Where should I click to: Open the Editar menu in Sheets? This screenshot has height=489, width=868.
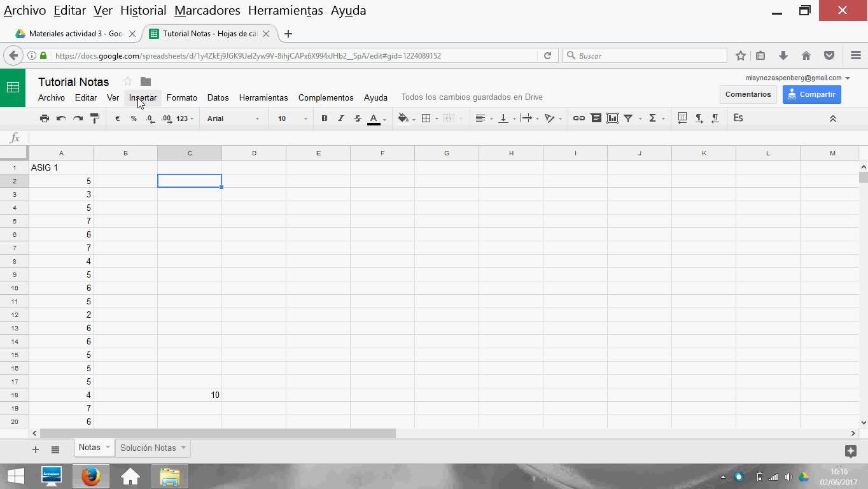86,97
